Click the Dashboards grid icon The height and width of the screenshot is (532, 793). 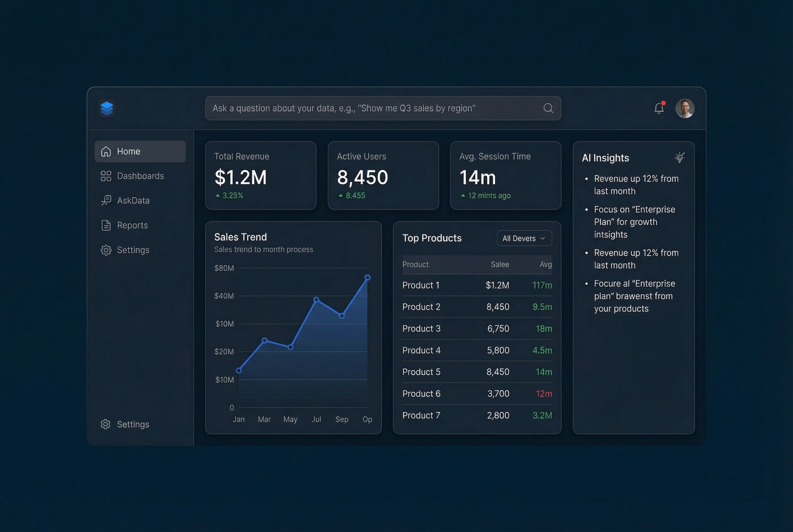[106, 176]
